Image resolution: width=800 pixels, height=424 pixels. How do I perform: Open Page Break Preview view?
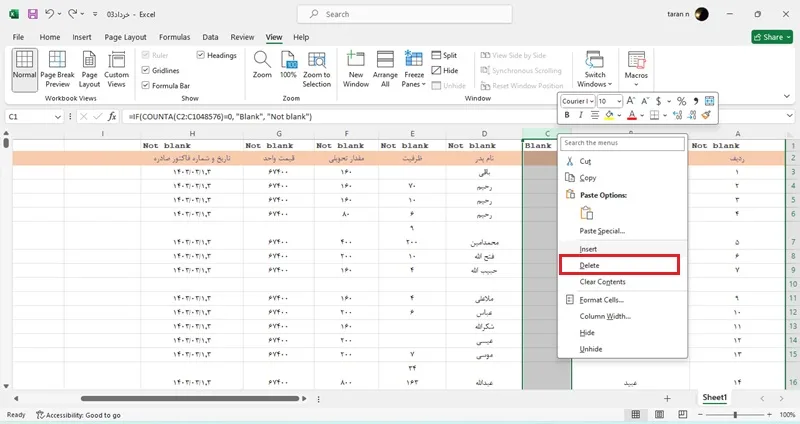click(x=57, y=69)
